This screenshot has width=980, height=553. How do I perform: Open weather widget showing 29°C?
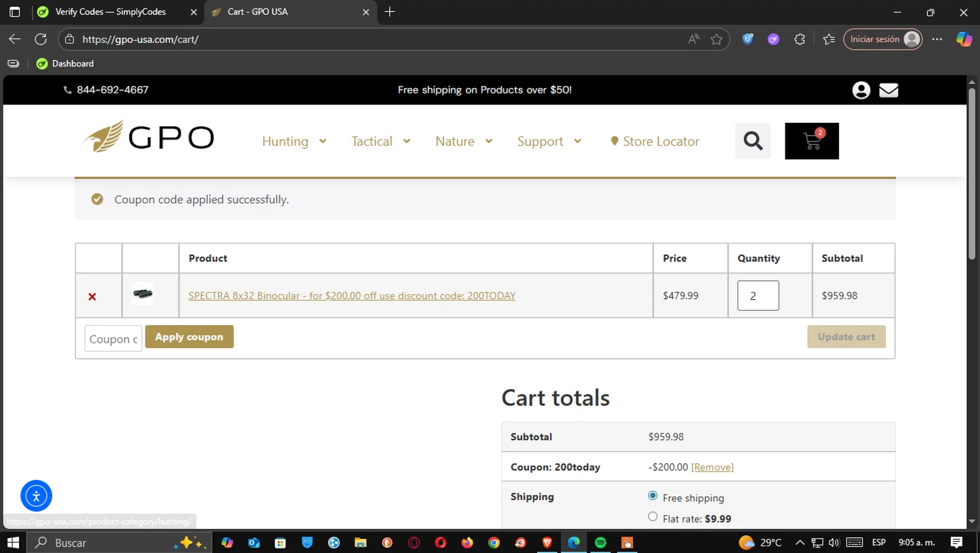point(760,543)
